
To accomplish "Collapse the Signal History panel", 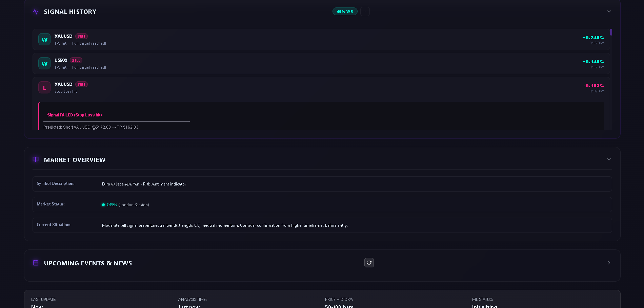I will 609,12.
